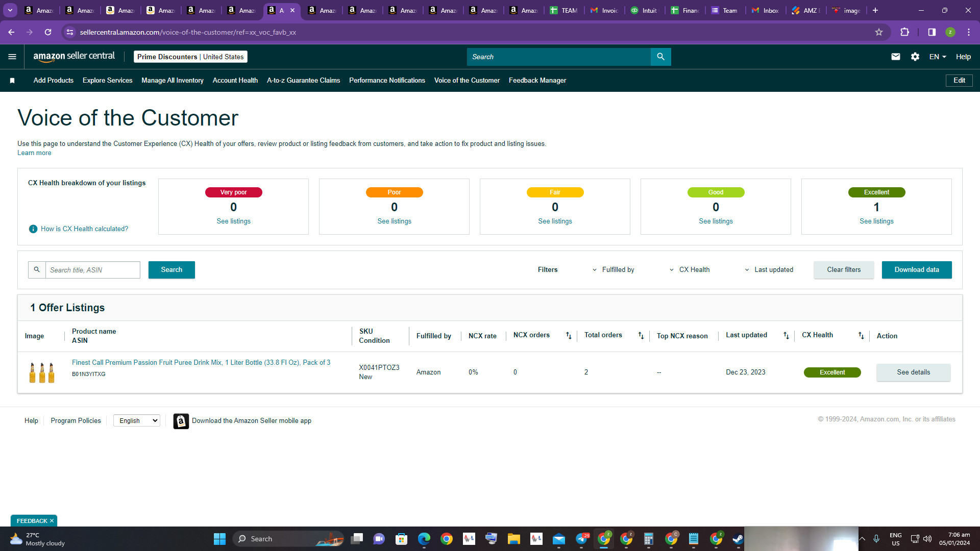Click the Search title, ASIN field

click(93, 270)
